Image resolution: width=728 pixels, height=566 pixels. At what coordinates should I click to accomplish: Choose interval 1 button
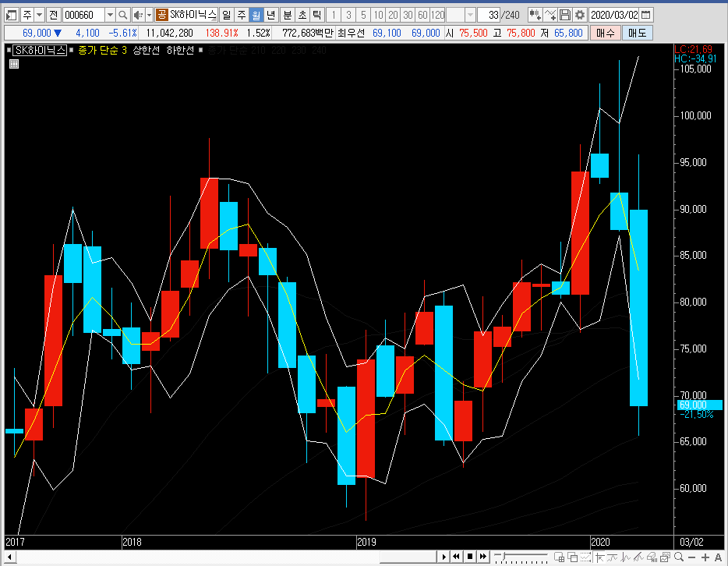(x=334, y=16)
